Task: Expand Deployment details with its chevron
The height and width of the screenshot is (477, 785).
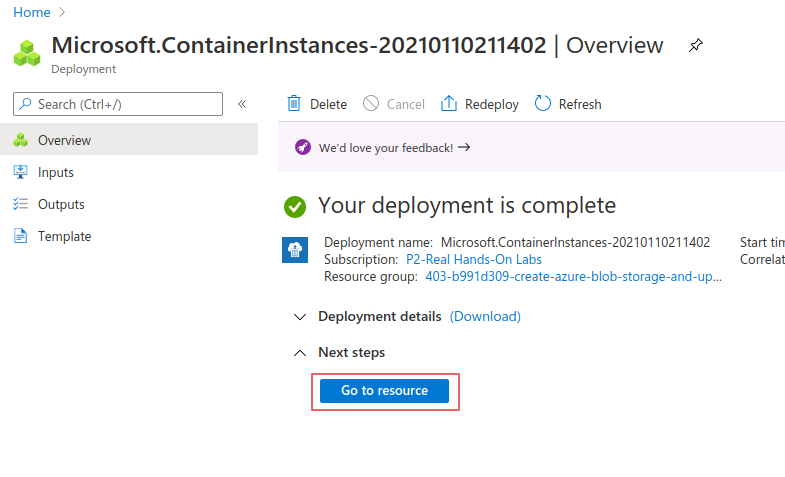Action: point(300,317)
